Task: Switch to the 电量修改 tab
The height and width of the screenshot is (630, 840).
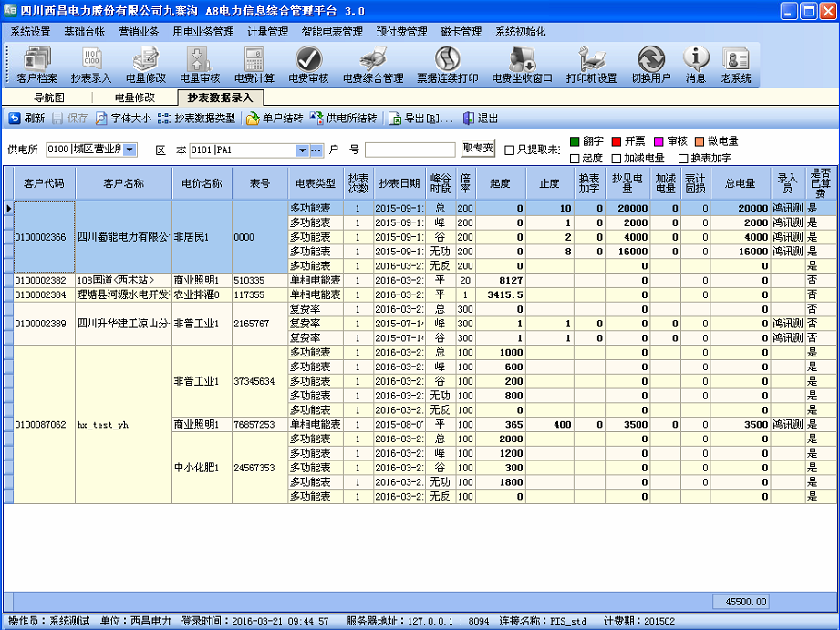Action: pos(134,98)
